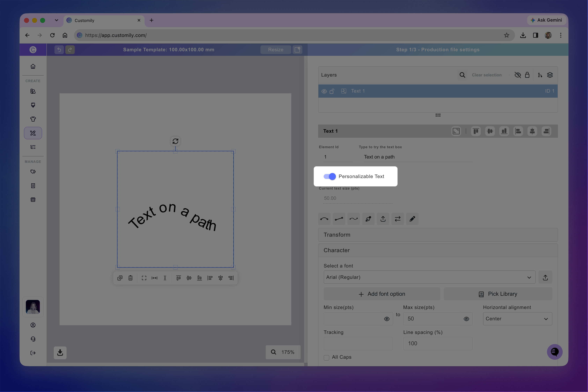Open the Horizontal alignment Center dropdown

pyautogui.click(x=517, y=319)
